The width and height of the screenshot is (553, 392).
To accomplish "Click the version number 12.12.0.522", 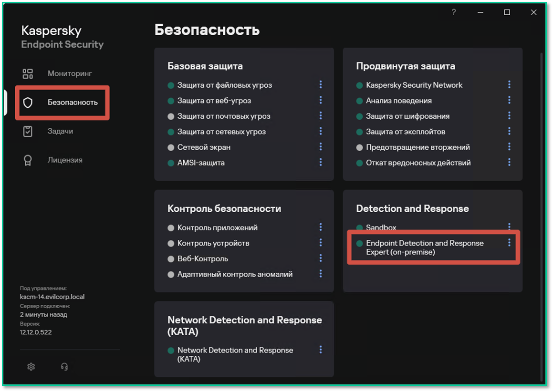I will pyautogui.click(x=36, y=332).
